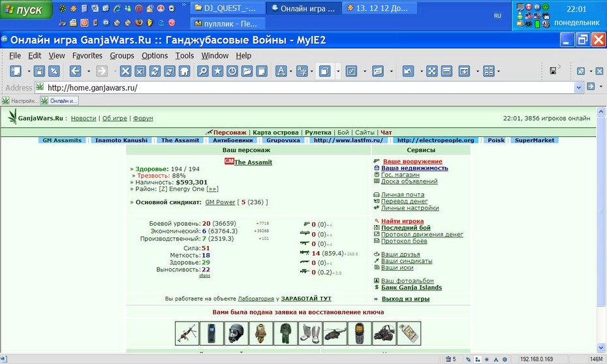Open the Favorites menu
The image size is (607, 364).
coord(87,55)
